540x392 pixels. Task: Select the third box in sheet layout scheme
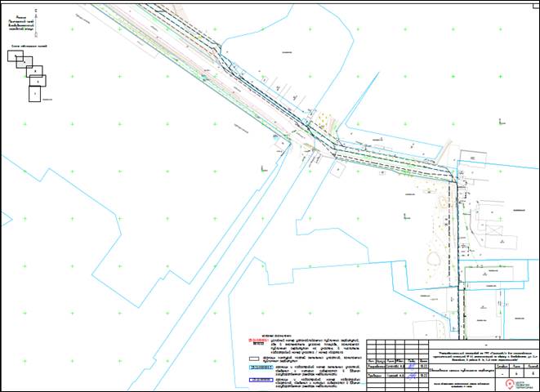pos(34,72)
